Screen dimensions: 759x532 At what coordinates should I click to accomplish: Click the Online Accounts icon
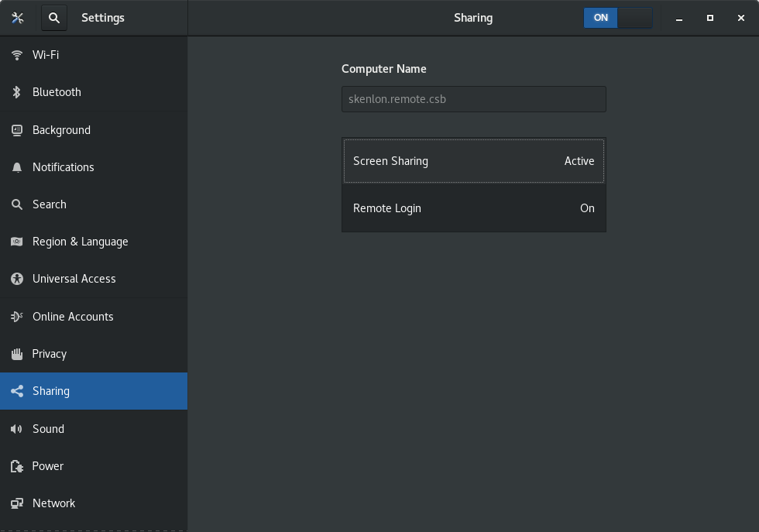(x=16, y=317)
